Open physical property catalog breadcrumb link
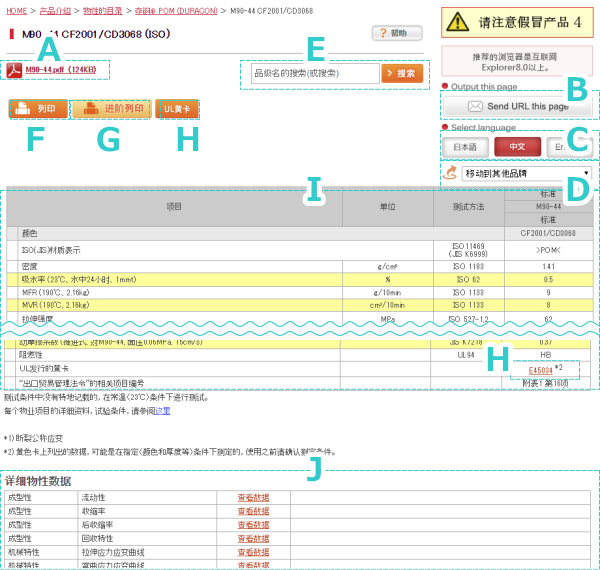The width and height of the screenshot is (600, 570). 103,11
